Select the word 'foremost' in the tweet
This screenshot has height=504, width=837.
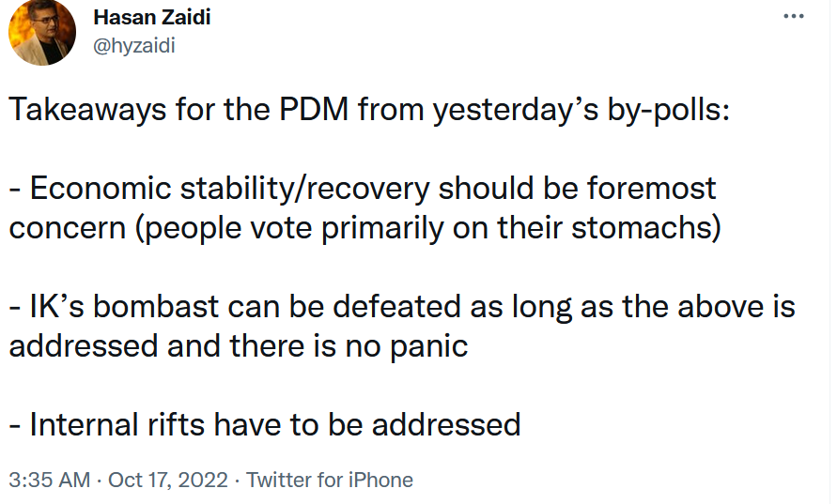651,189
